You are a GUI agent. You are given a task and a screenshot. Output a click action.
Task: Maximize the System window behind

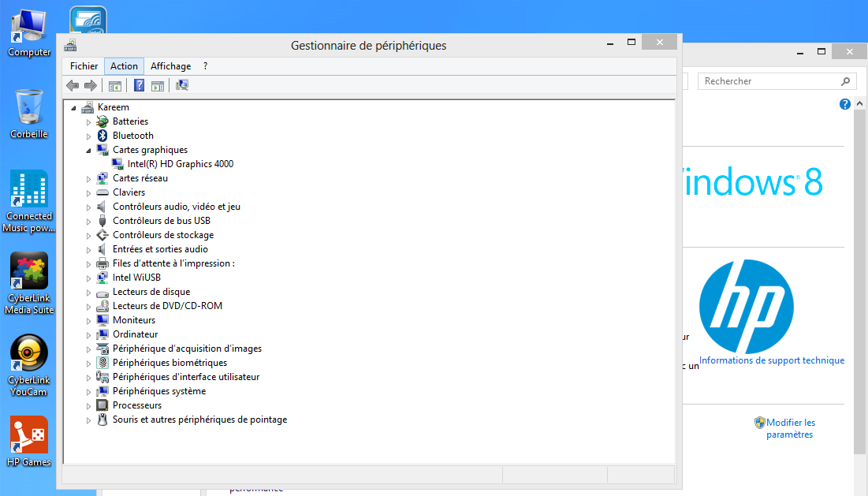[x=821, y=51]
